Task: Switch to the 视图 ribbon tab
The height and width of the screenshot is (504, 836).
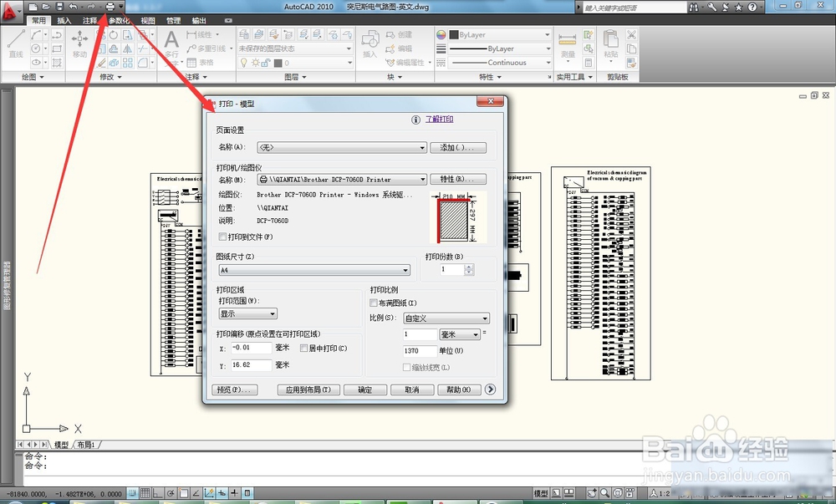Action: (148, 20)
